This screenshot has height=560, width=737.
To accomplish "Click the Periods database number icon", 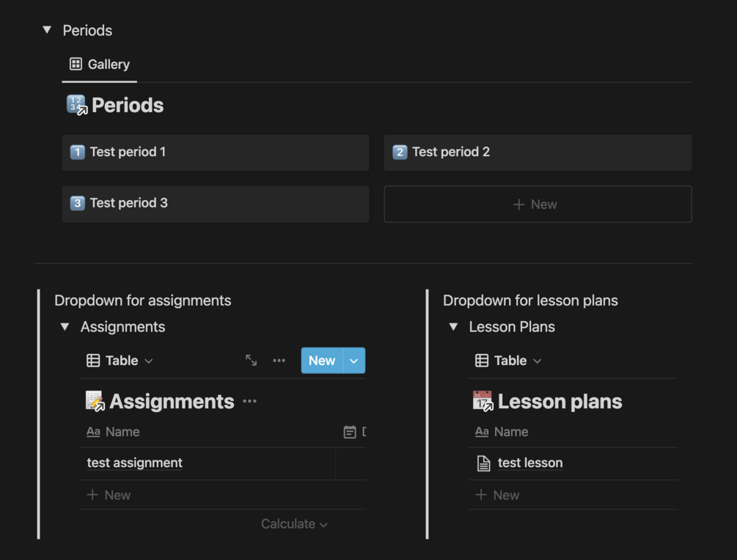I will 76,105.
